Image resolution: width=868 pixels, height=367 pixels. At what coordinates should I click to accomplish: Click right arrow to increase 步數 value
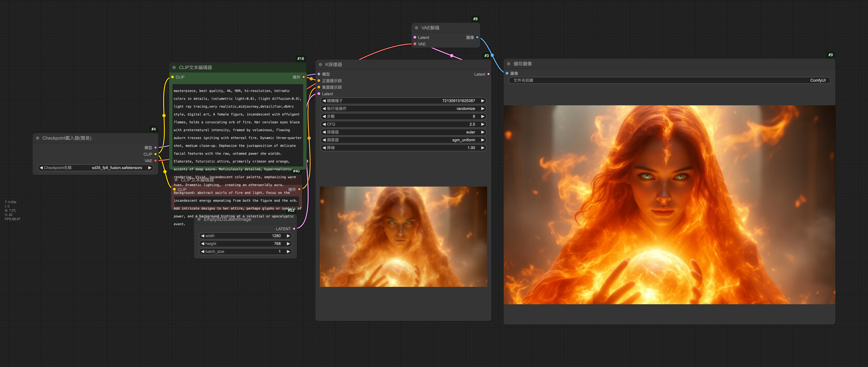coord(483,116)
